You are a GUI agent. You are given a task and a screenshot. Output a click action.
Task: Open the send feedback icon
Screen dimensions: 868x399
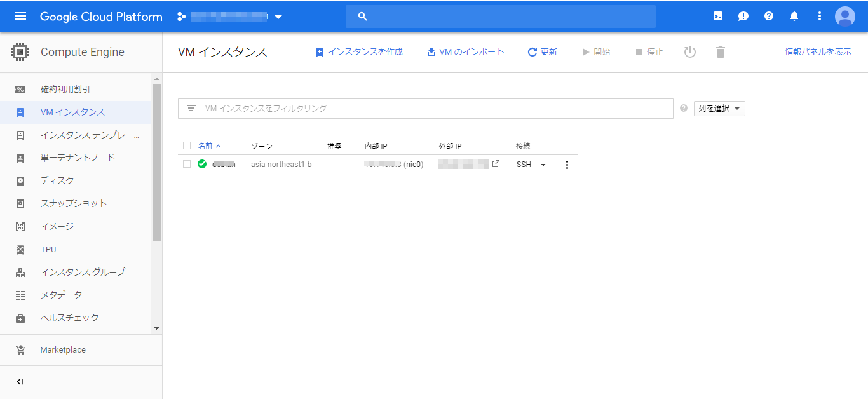click(743, 17)
